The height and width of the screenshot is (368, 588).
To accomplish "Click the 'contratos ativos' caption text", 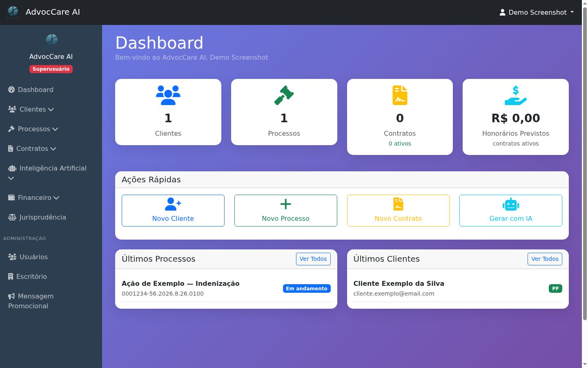I will 516,144.
